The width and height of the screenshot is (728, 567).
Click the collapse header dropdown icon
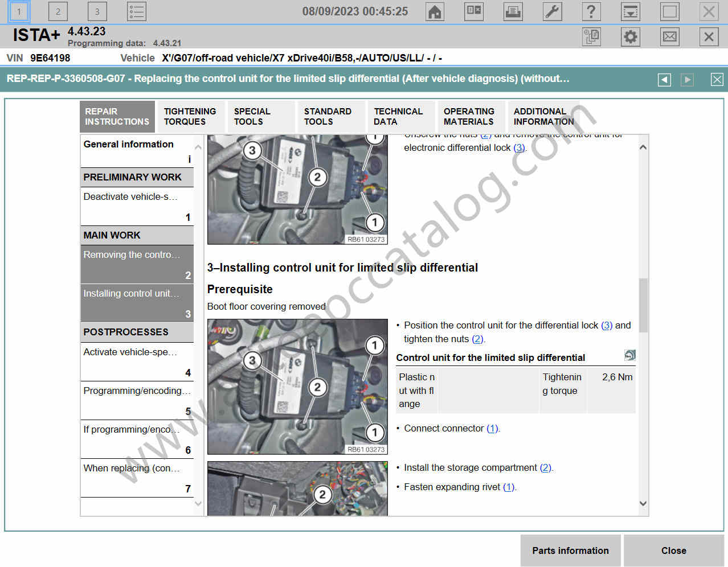coord(631,11)
